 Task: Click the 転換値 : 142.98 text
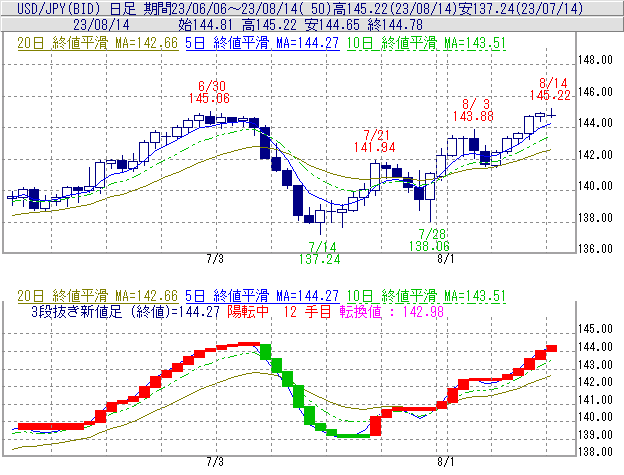tap(392, 311)
